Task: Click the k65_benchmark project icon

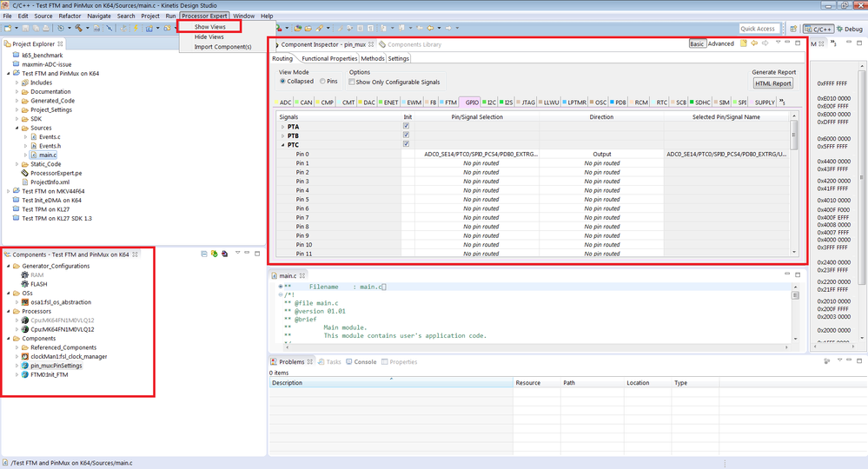Action: click(x=17, y=56)
